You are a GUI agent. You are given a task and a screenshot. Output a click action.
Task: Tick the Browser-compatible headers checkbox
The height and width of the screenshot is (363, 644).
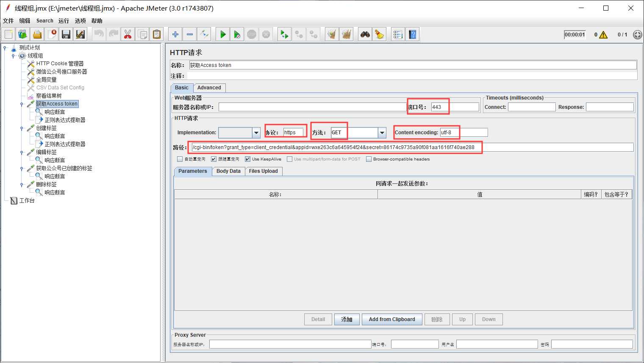click(369, 159)
